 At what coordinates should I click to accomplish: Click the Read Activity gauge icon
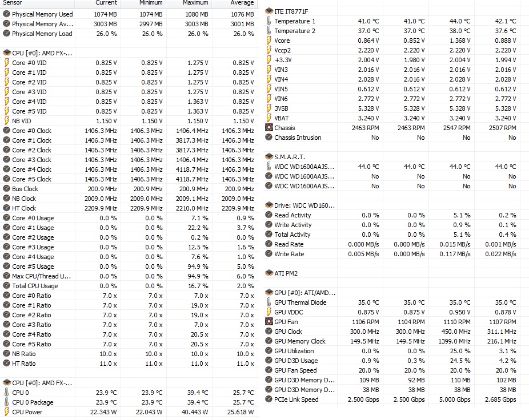[x=269, y=215]
